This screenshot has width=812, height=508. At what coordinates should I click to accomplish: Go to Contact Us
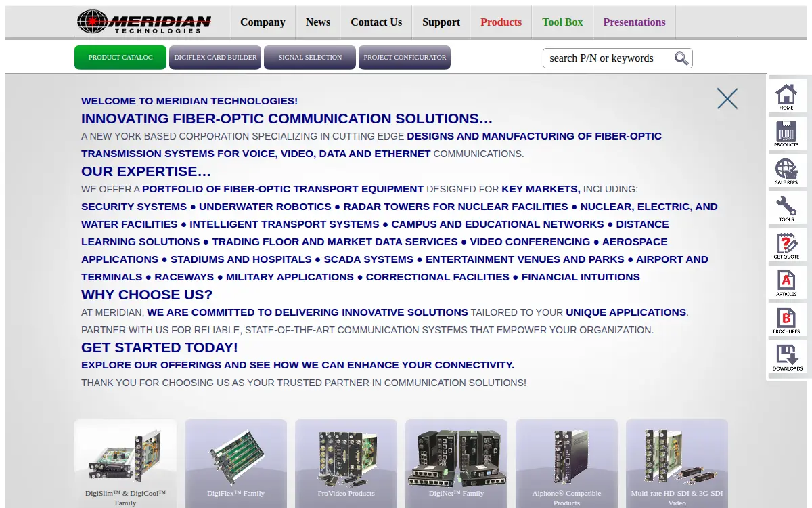376,22
